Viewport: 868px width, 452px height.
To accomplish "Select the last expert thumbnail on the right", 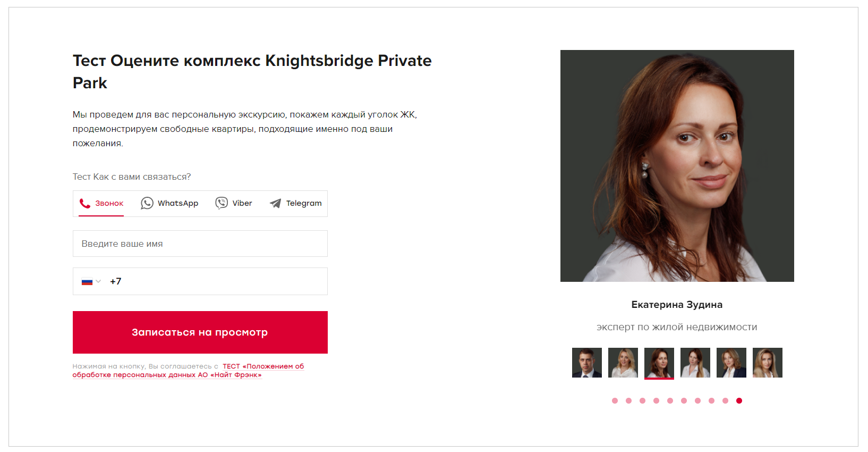I will coord(768,363).
